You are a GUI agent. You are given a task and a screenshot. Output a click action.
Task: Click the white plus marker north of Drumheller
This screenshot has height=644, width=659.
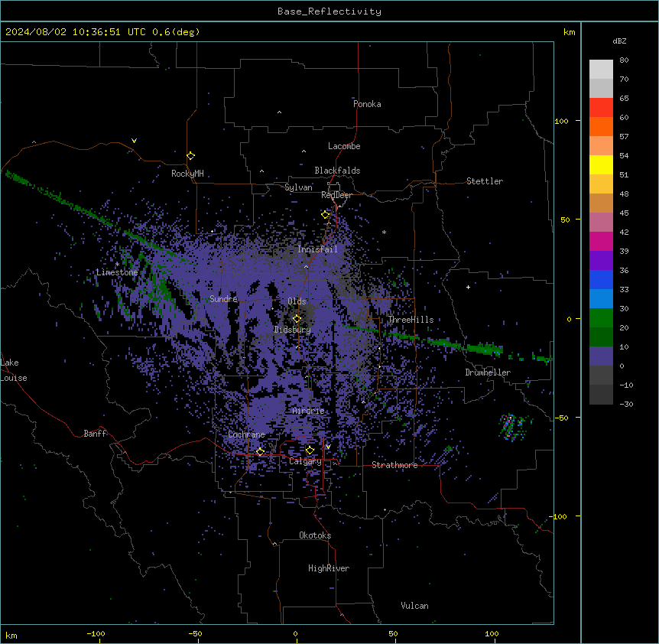point(468,287)
